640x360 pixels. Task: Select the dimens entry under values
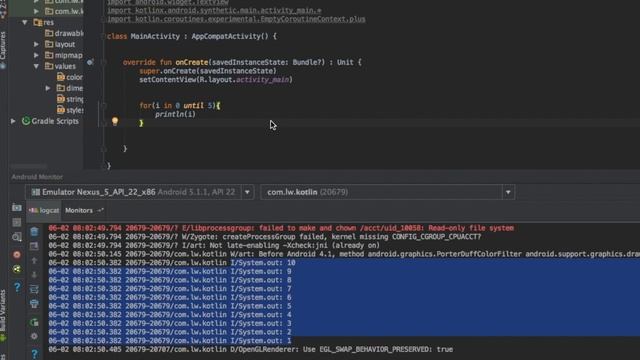pyautogui.click(x=69, y=88)
